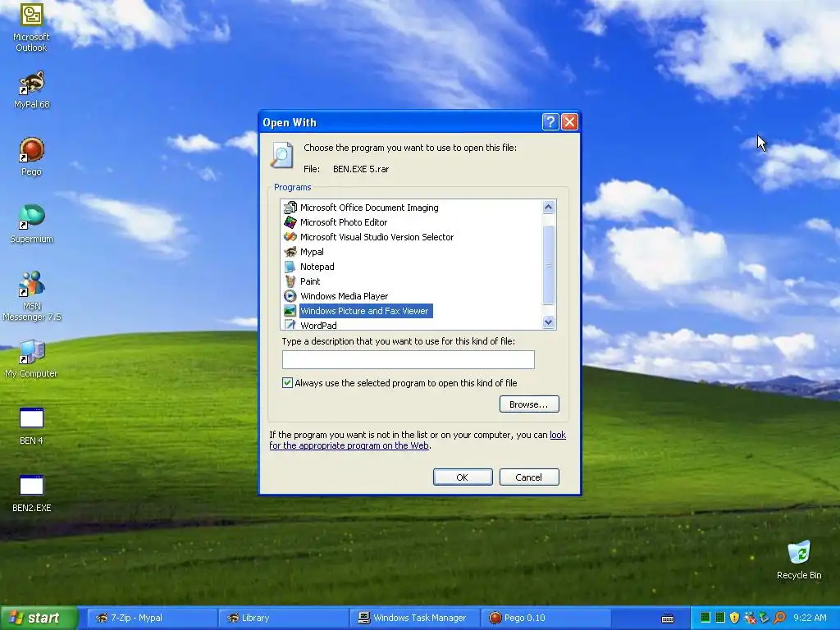Click the 9:22 AM clock
The image size is (840, 630).
tap(810, 618)
